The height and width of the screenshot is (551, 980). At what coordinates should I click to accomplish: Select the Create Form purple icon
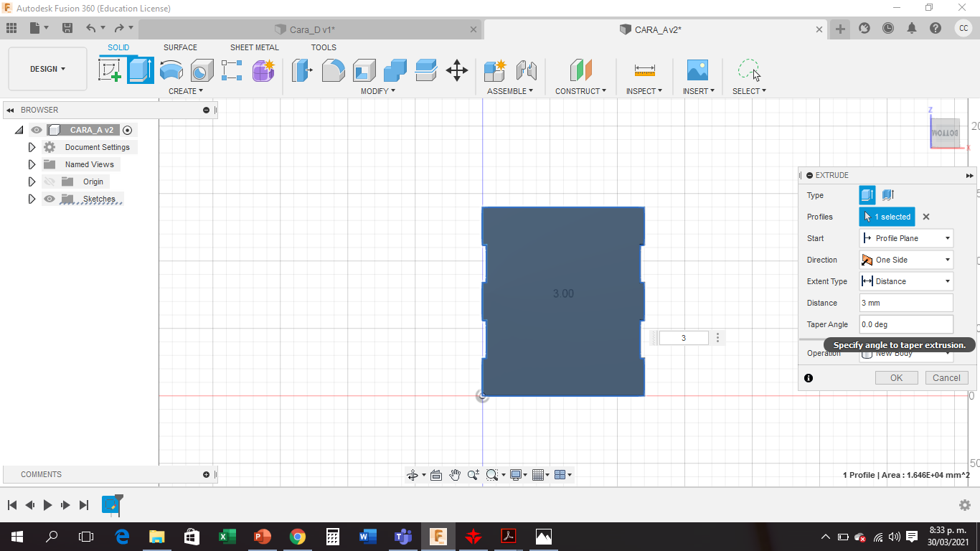coord(263,70)
